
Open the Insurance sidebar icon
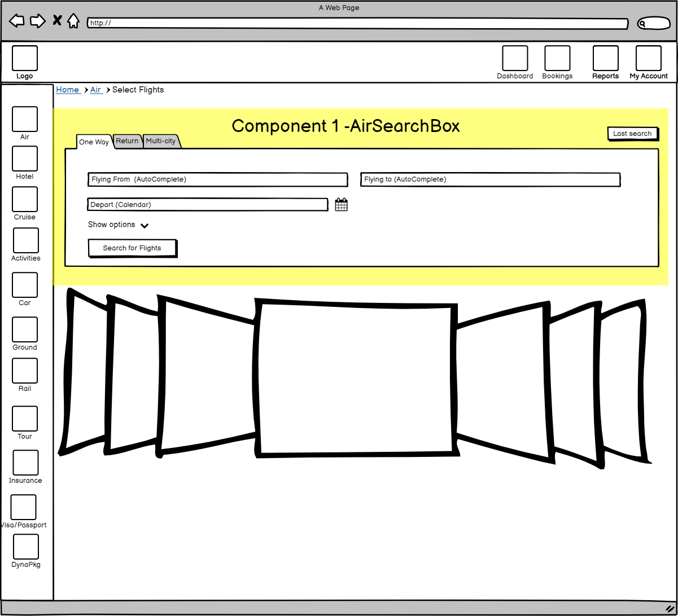click(x=25, y=463)
